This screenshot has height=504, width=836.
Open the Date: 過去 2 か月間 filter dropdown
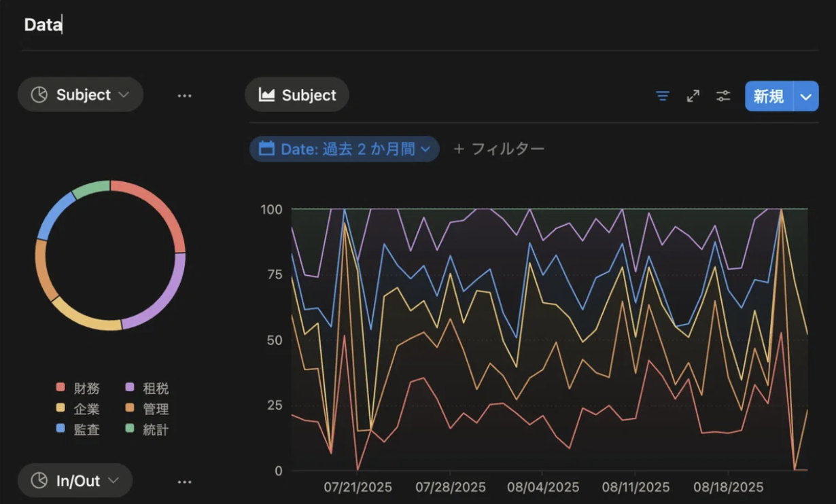(345, 149)
